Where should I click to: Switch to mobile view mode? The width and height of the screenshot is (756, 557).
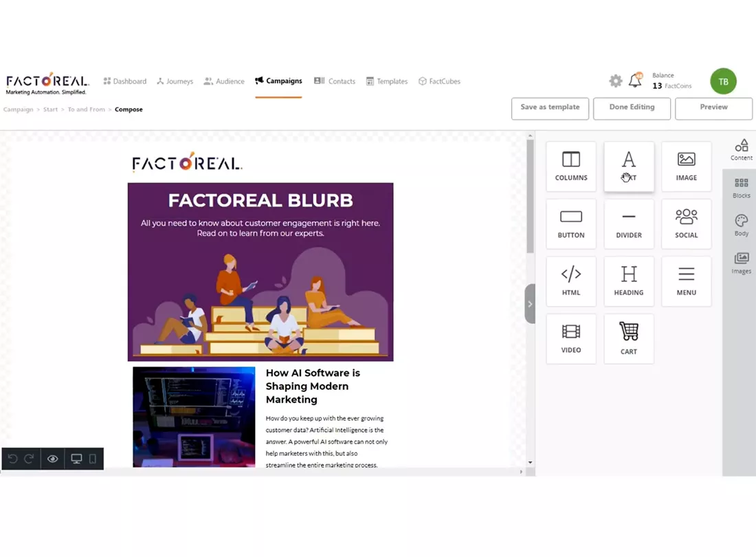point(93,459)
